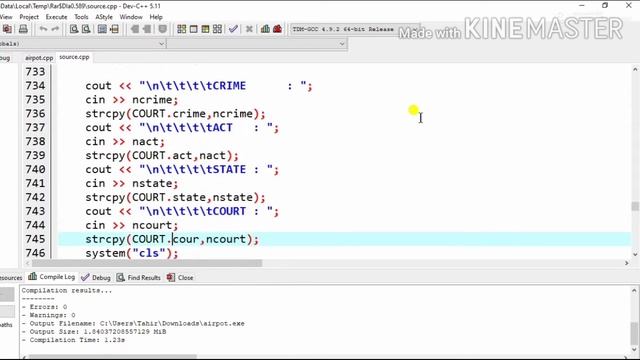Viewport: 640px width, 360px height.
Task: Click the Goto Function toolbar icon
Action: (102, 29)
